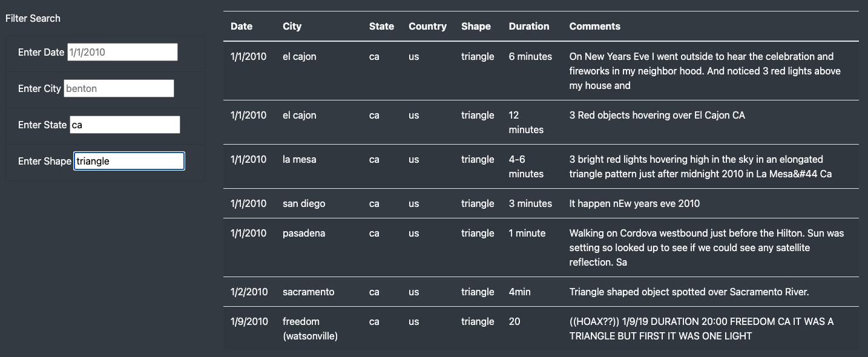Click the Shape column header

point(476,26)
